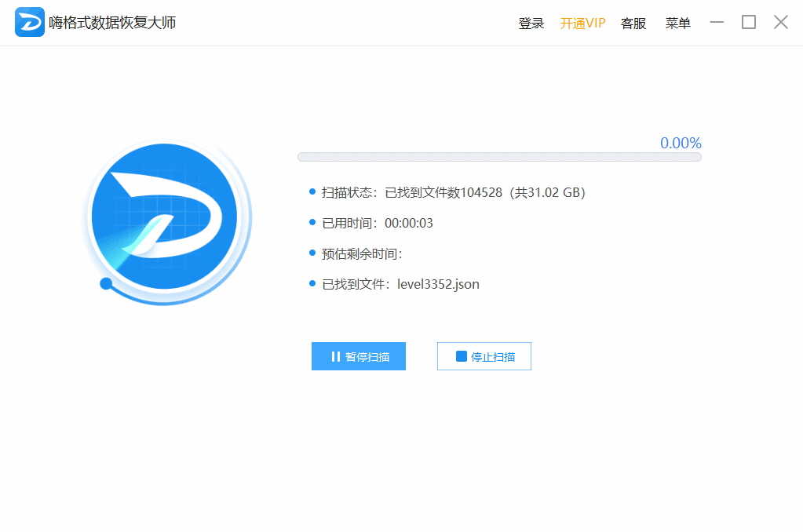The width and height of the screenshot is (803, 532).
Task: Click the 已用时间 00:00:03 text
Action: (378, 224)
